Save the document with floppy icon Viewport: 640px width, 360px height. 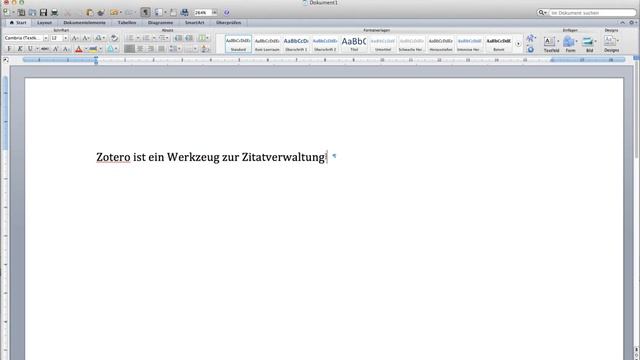43,13
